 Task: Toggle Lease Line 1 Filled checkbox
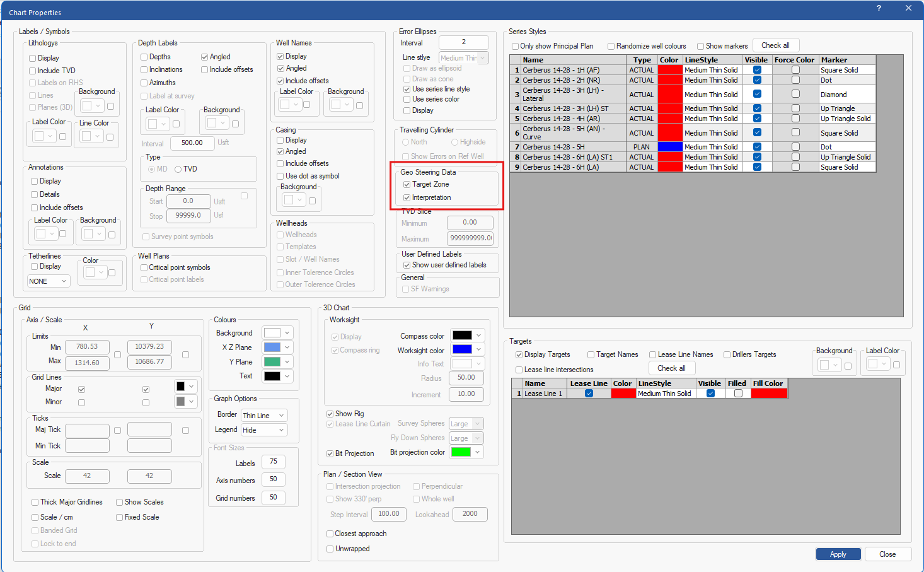click(x=738, y=394)
